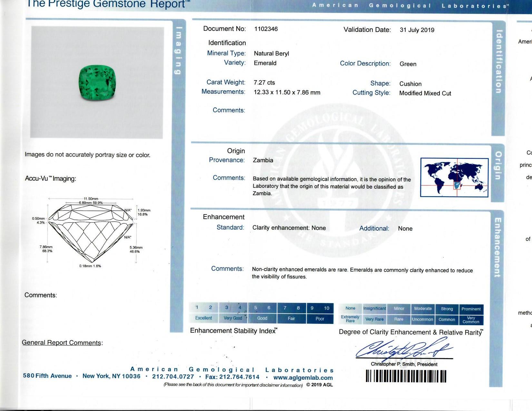Click phone number 212.704.0727
Image resolution: width=532 pixels, height=411 pixels.
(173, 376)
